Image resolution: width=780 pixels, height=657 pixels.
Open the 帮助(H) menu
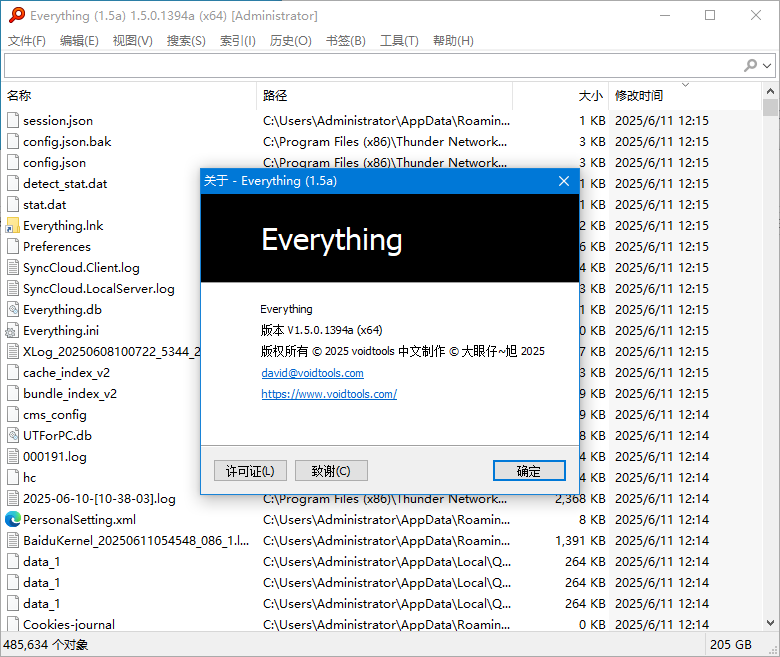pyautogui.click(x=453, y=41)
